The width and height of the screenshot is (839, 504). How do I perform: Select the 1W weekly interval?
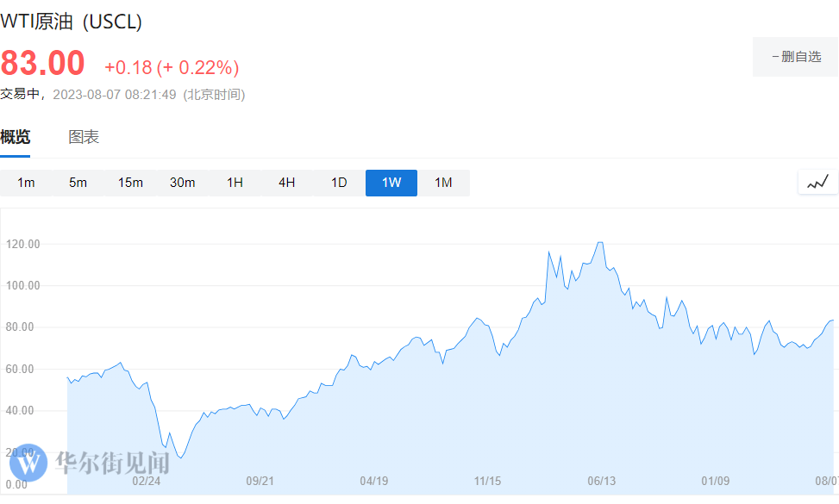click(x=391, y=183)
